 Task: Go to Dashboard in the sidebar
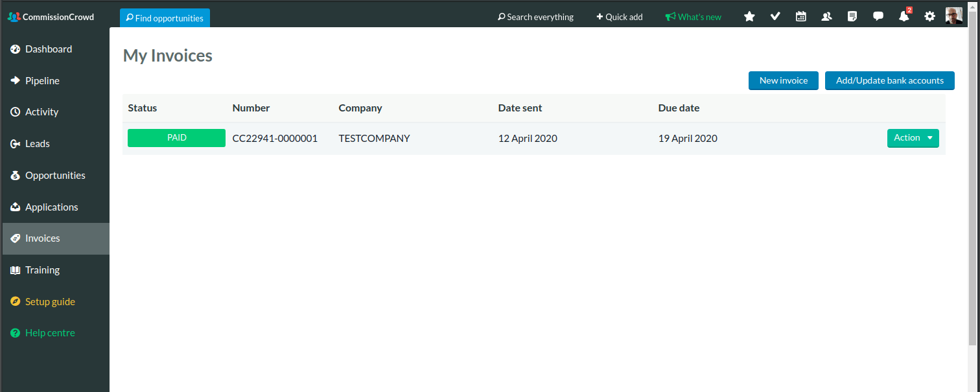[x=49, y=49]
